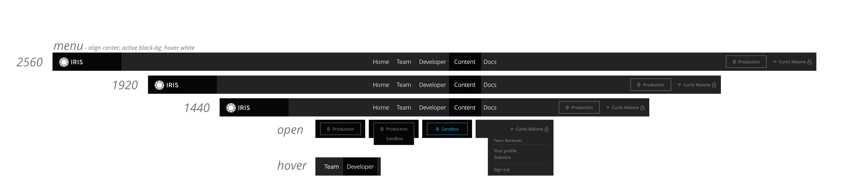
Task: Click the user icon in the open Curtis Malone dropdown
Action: pos(546,129)
